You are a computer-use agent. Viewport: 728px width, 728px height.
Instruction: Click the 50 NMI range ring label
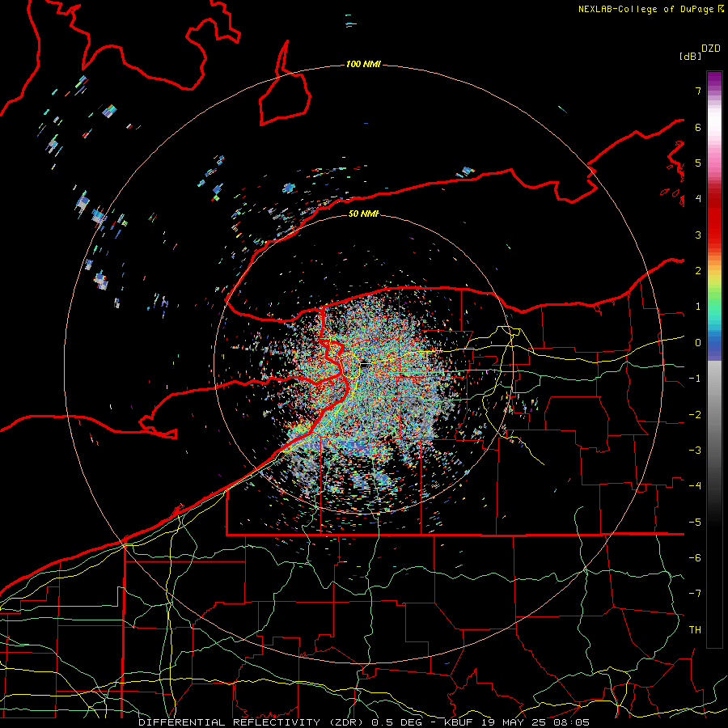[363, 214]
